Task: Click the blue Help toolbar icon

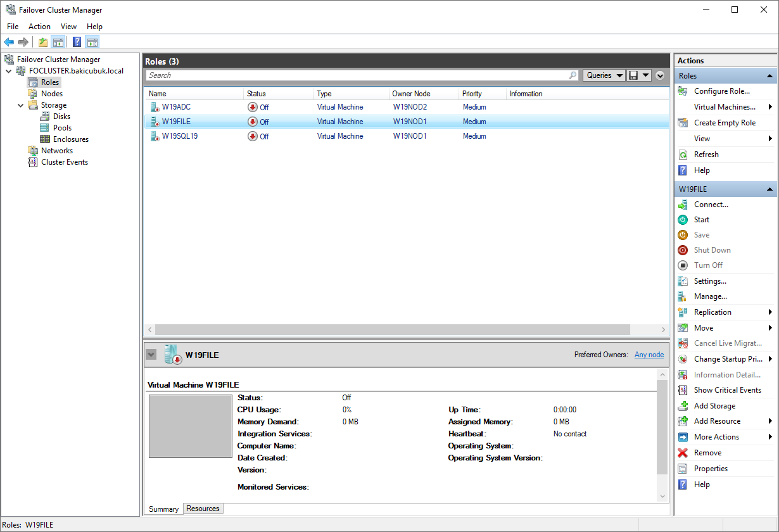Action: pos(77,42)
